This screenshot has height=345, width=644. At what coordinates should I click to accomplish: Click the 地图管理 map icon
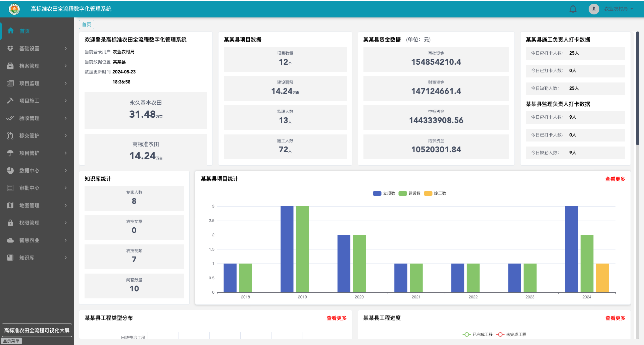pyautogui.click(x=10, y=205)
